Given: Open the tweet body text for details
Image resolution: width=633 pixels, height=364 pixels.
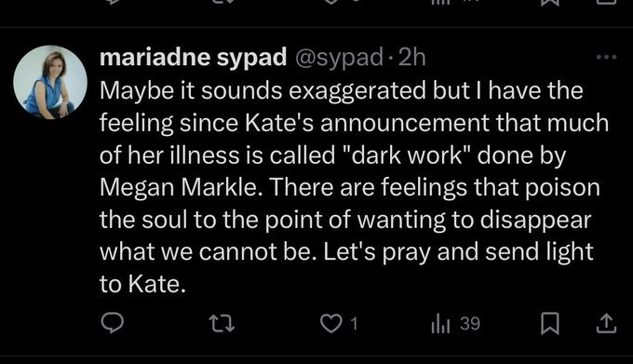Looking at the screenshot, I should pos(354,187).
